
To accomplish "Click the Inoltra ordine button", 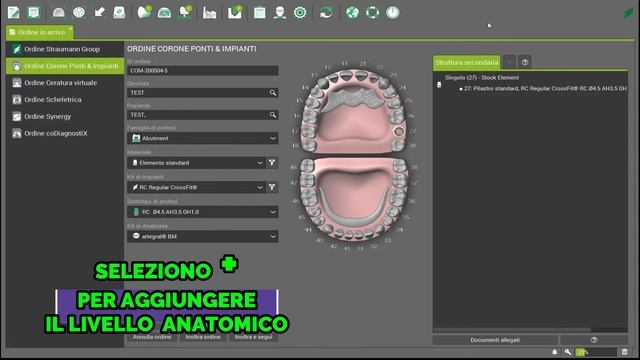I will pyautogui.click(x=203, y=337).
